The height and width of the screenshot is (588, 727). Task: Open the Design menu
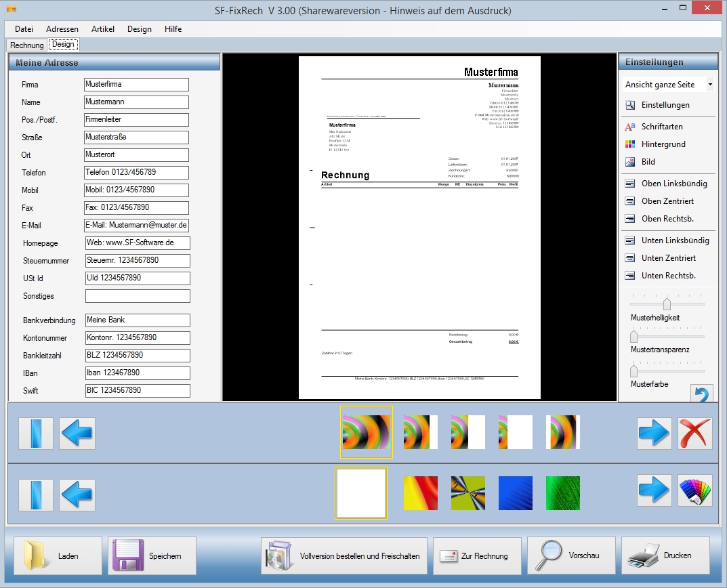point(139,28)
